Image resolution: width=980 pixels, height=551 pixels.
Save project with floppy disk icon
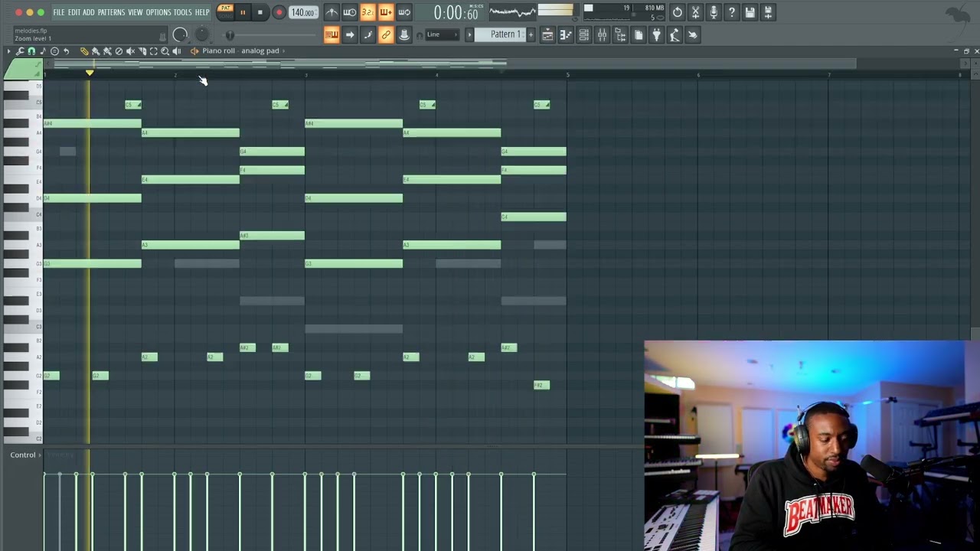(750, 12)
